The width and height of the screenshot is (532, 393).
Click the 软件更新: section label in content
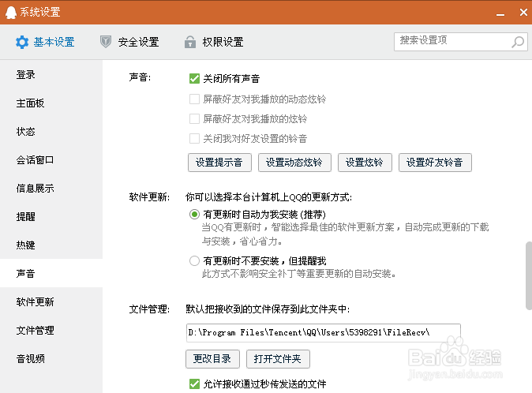pos(149,196)
